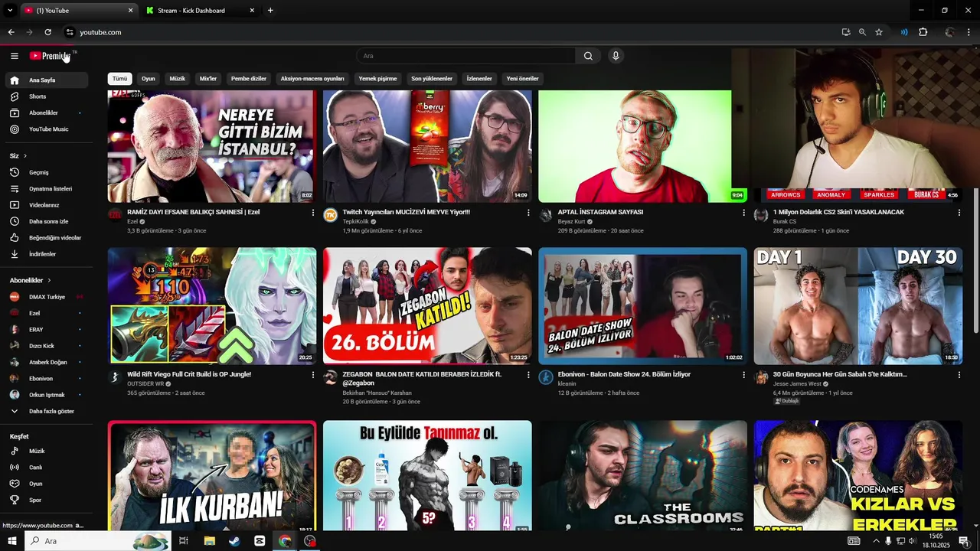Open new browser tab with plus
Image resolution: width=980 pixels, height=551 pixels.
click(x=270, y=11)
